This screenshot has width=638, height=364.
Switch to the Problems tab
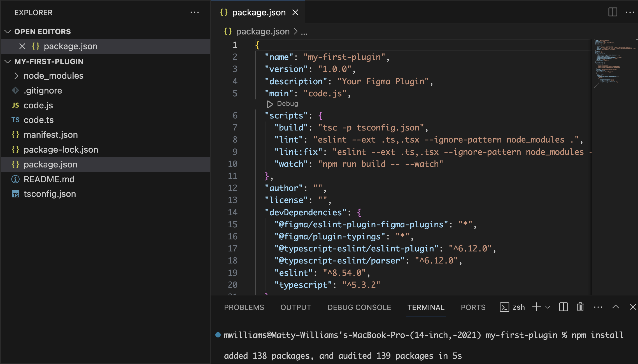pos(244,307)
